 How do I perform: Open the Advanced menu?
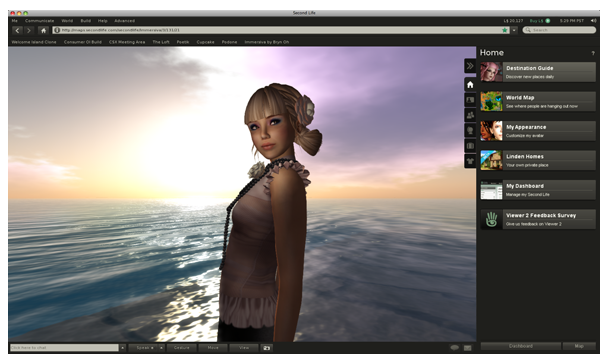coord(124,21)
